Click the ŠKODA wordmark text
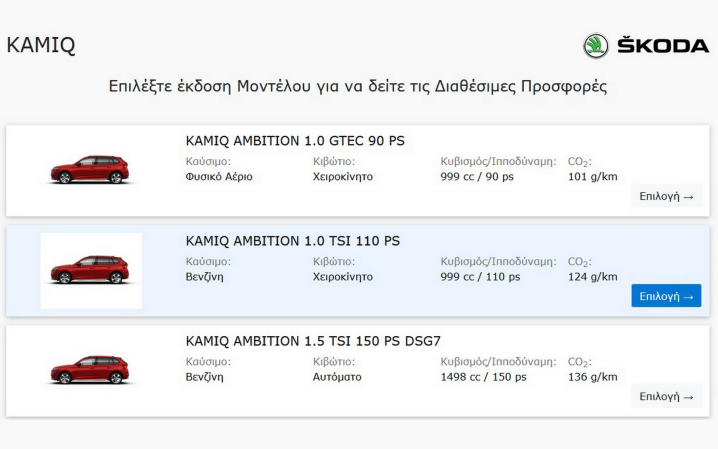This screenshot has height=449, width=718. click(x=663, y=46)
